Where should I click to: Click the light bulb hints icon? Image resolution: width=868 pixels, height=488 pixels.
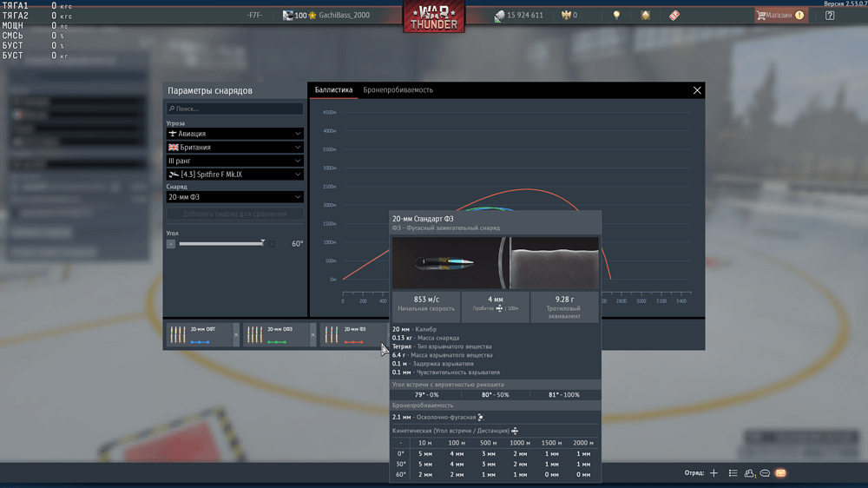(616, 16)
